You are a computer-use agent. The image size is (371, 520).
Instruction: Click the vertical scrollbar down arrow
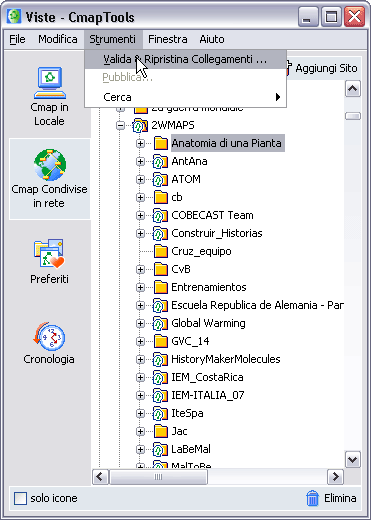point(353,460)
